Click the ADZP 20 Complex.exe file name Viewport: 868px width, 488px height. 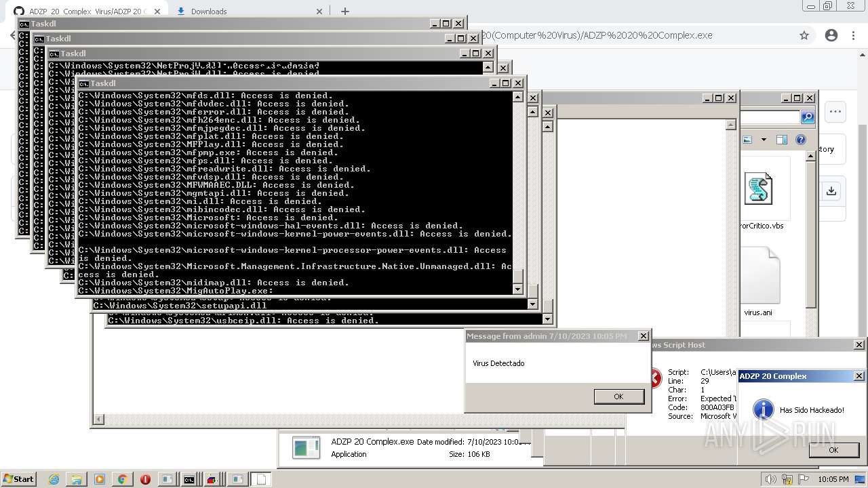pyautogui.click(x=372, y=442)
